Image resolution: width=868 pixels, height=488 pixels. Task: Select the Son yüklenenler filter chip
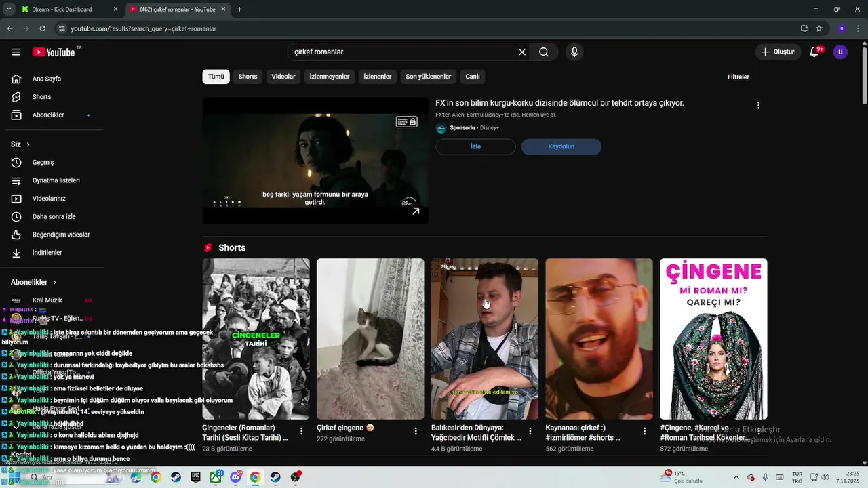pos(428,77)
